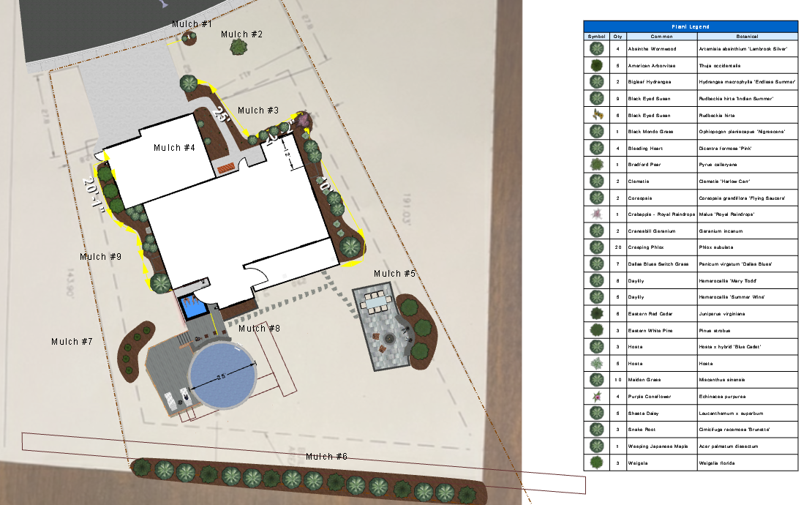Select the American Arborvitae legend symbol

(x=597, y=64)
